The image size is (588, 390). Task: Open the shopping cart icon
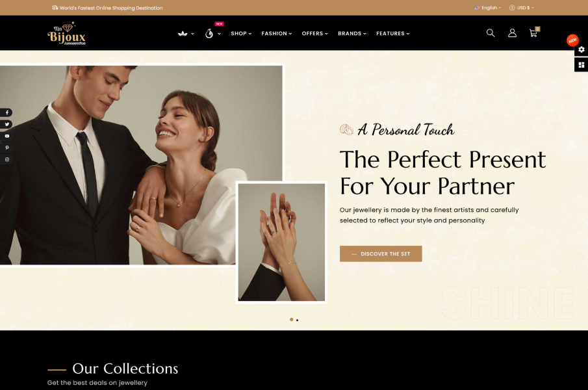click(534, 32)
